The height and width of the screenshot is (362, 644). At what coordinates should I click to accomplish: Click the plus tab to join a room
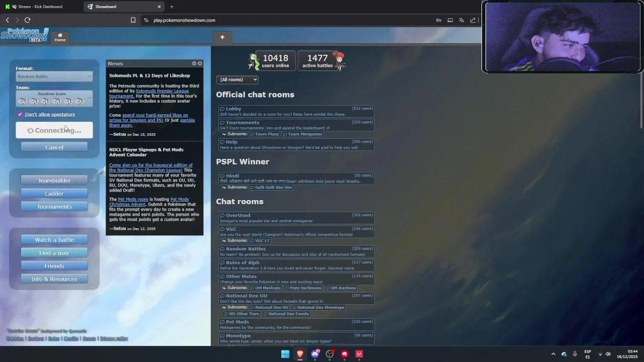pyautogui.click(x=222, y=37)
